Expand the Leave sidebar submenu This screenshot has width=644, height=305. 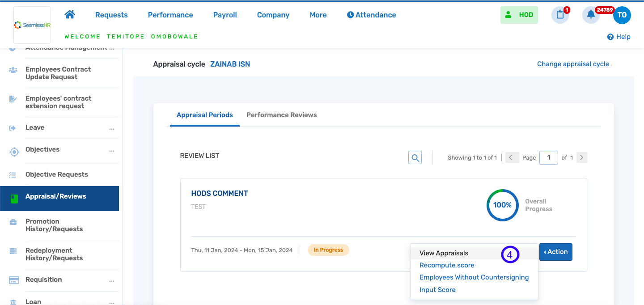pyautogui.click(x=112, y=129)
